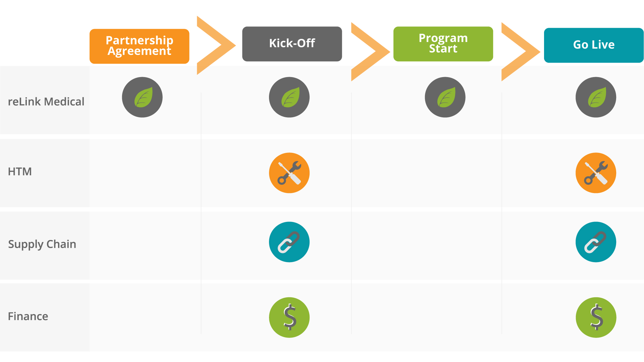644x362 pixels.
Task: Click the leaf icon under Program Start
Action: coord(445,97)
